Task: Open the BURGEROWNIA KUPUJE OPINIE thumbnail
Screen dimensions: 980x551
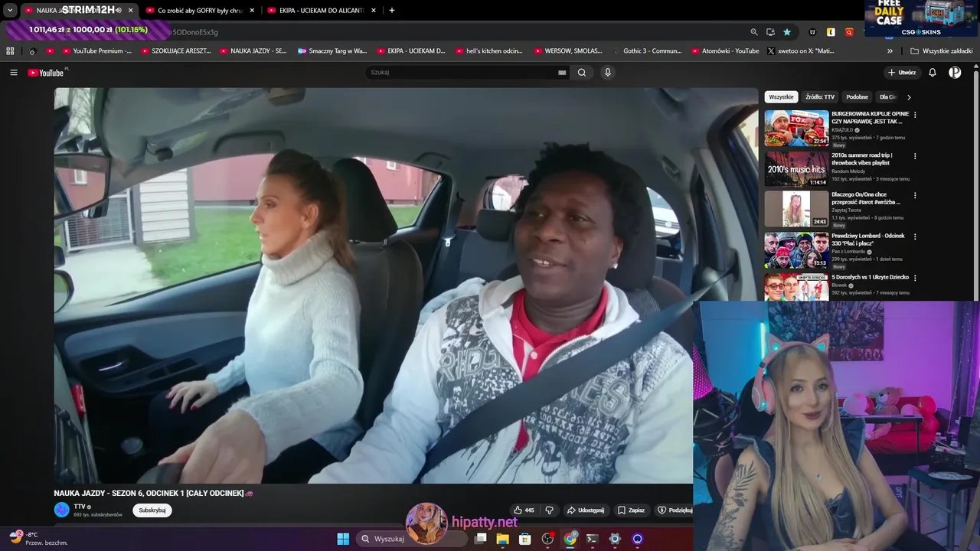Action: pyautogui.click(x=796, y=128)
